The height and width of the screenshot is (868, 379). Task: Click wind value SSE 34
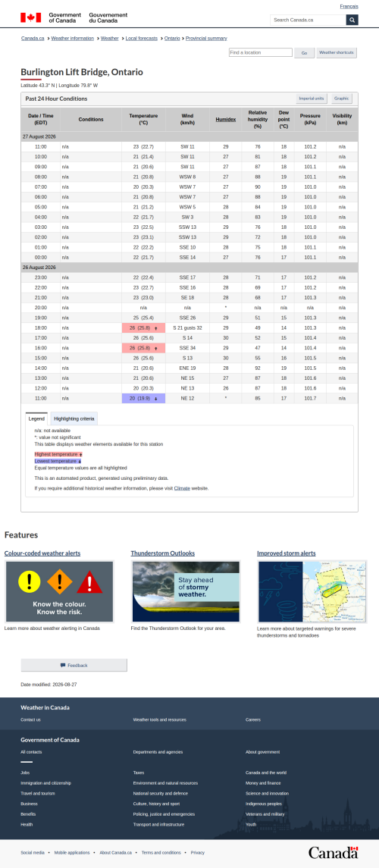187,348
